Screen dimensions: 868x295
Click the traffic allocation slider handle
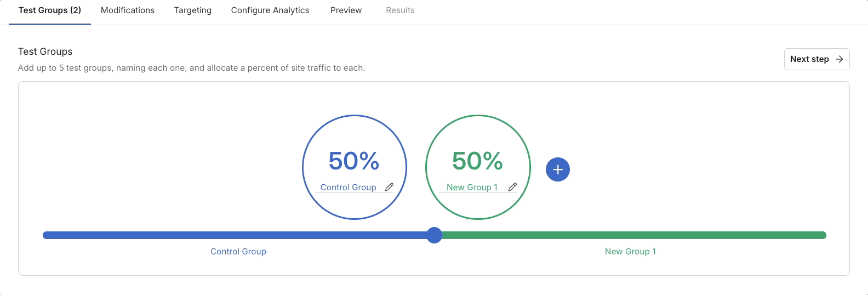click(434, 235)
